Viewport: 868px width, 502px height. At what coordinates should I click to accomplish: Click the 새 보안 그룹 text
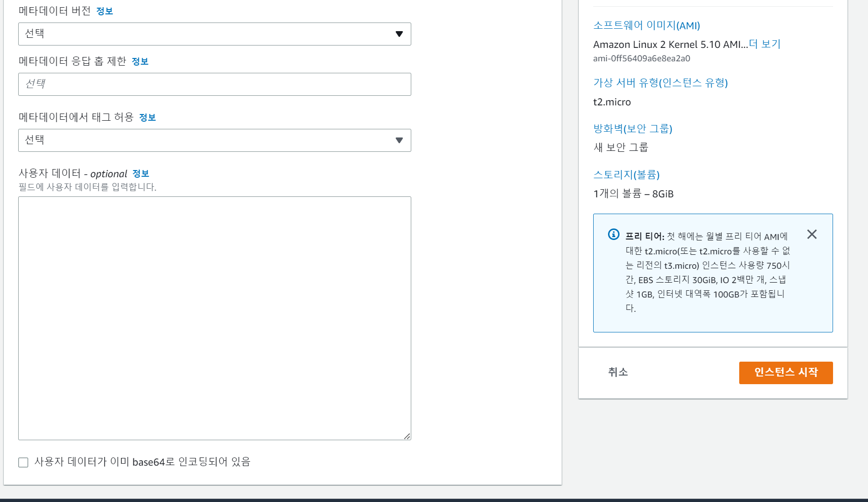click(x=620, y=148)
